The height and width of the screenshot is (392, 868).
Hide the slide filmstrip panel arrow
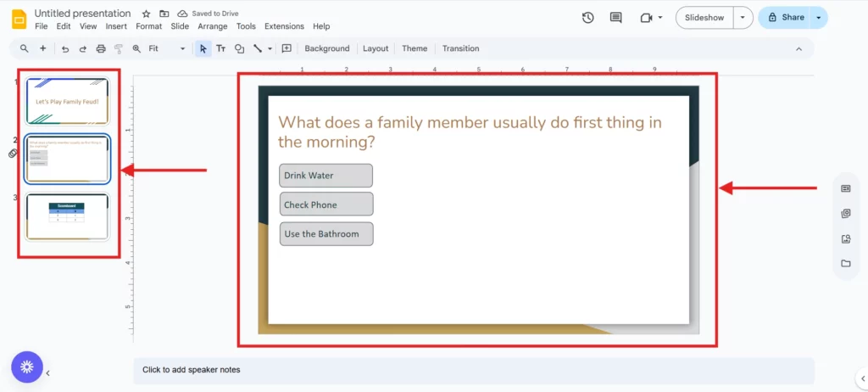click(48, 372)
